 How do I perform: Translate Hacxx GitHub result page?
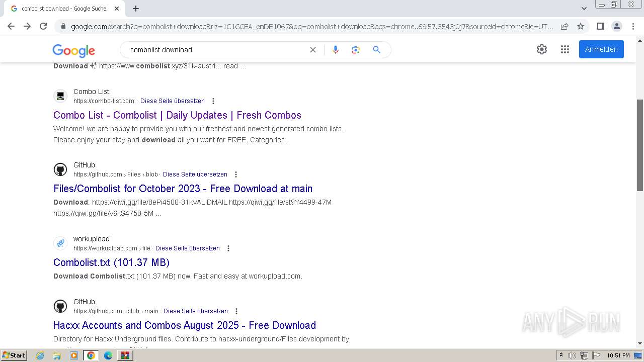196,311
